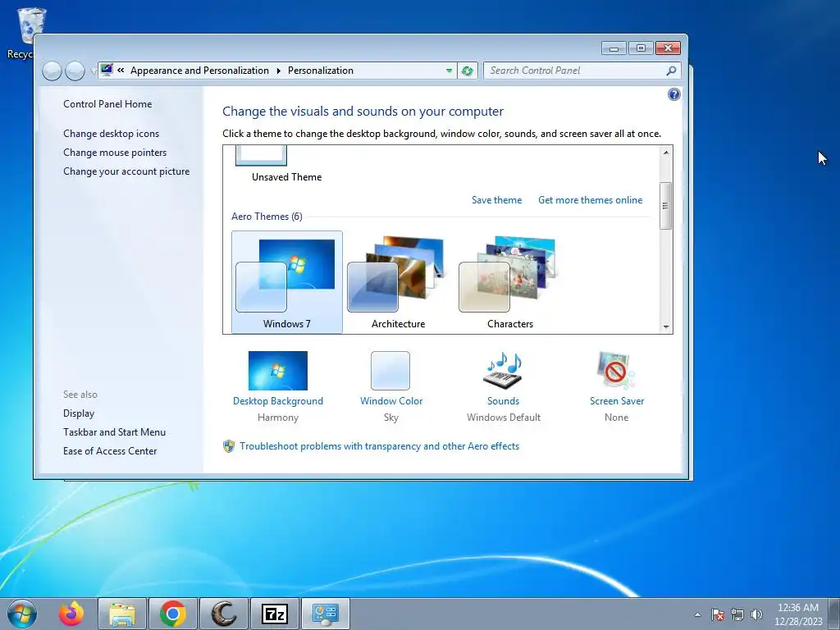Launch Google Chrome from the taskbar

coord(172,614)
